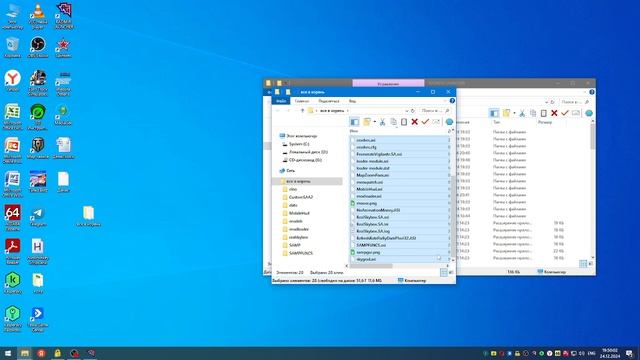Click E-mail envelope icon in front window toolbar
Viewport: 640px width, 360px height.
[x=436, y=122]
